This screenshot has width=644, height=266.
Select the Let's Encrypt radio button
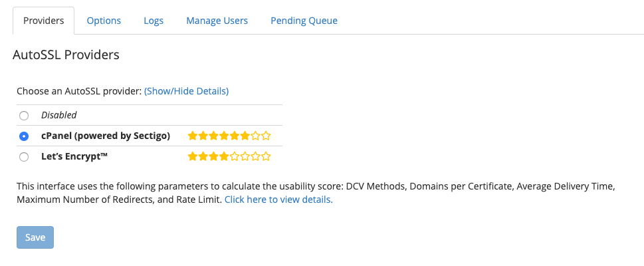(x=24, y=157)
